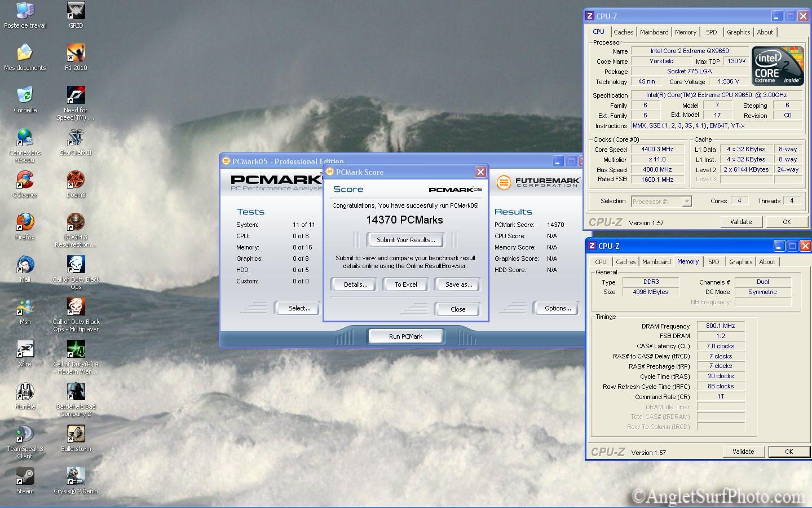Click Save as button in score dialog
Screen dimensions: 812x508
coord(458,284)
